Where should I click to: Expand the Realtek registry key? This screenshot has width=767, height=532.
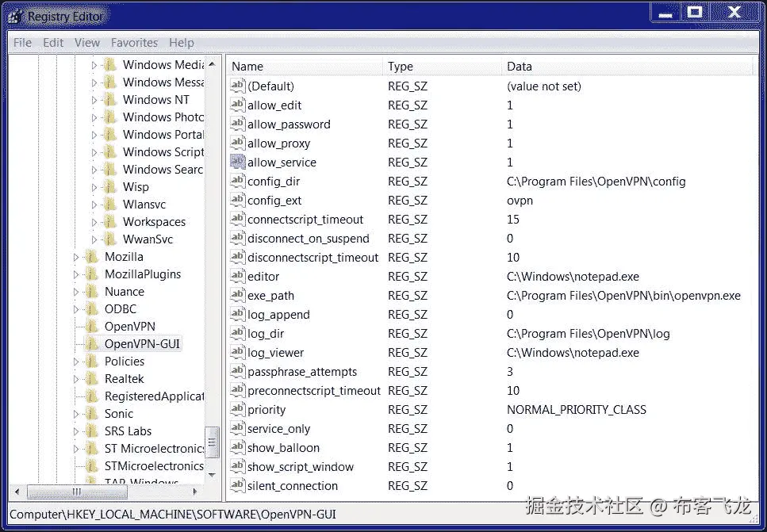(76, 380)
